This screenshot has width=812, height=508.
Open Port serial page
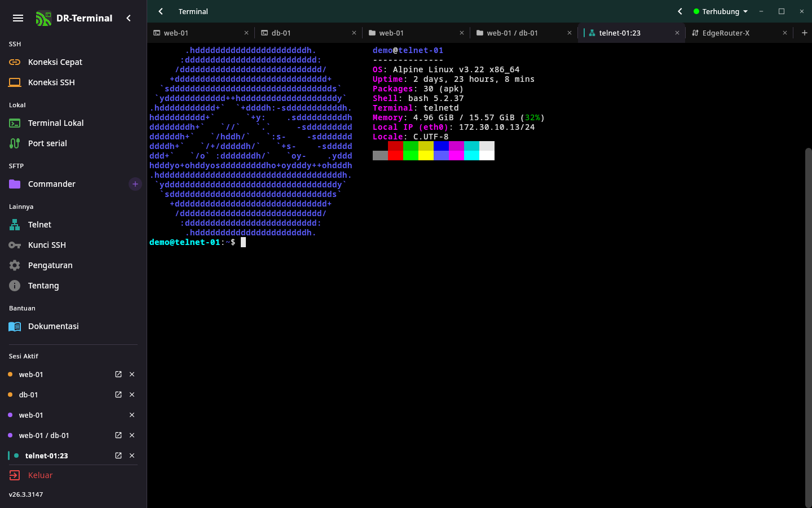click(73, 143)
